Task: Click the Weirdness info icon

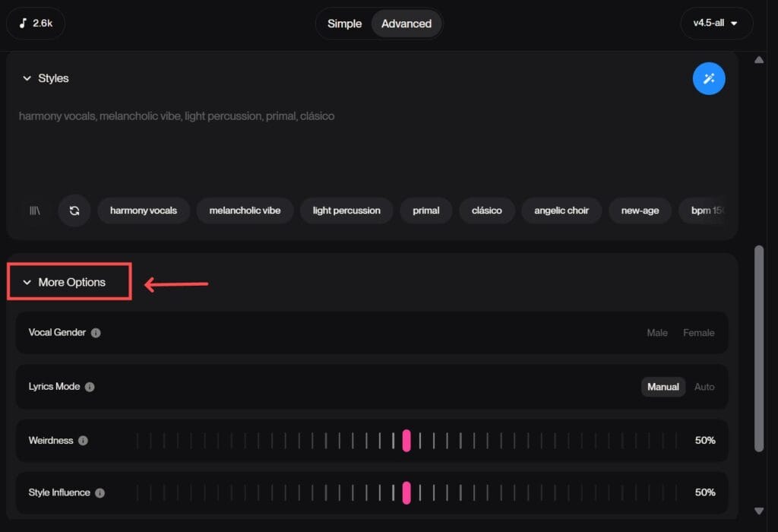Action: click(83, 441)
